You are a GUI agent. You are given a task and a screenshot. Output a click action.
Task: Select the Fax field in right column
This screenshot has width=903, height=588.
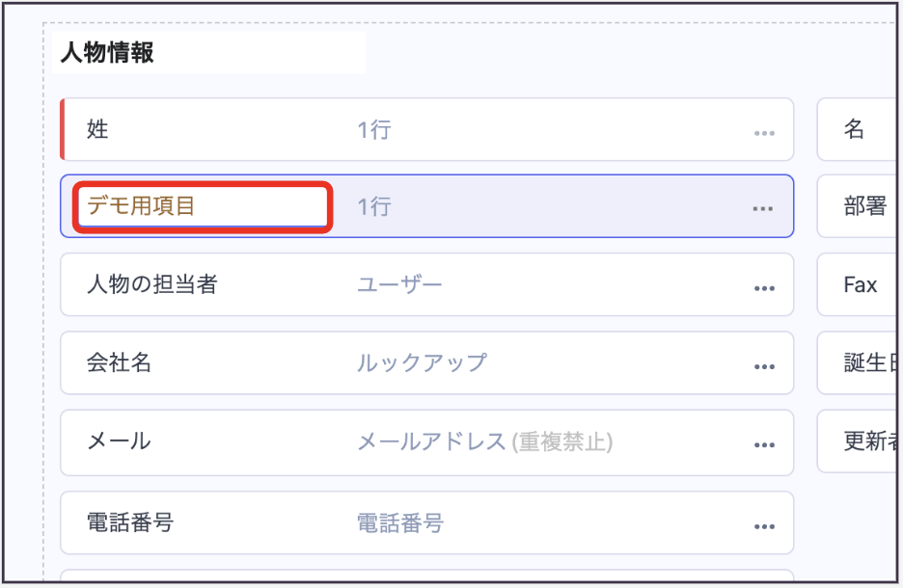pyautogui.click(x=861, y=285)
